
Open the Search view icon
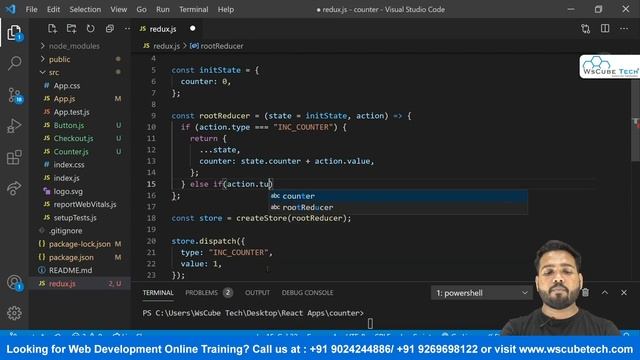15,63
